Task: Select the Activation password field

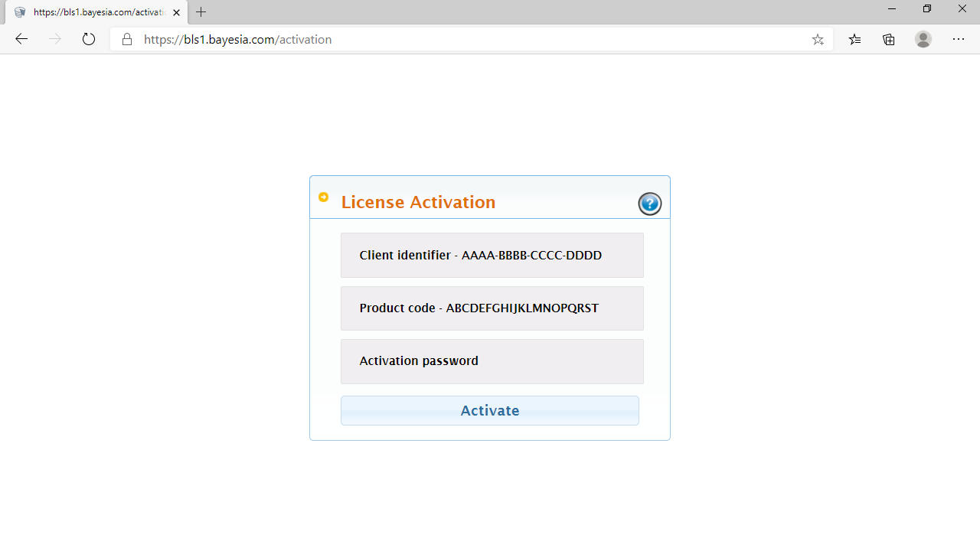Action: 492,360
